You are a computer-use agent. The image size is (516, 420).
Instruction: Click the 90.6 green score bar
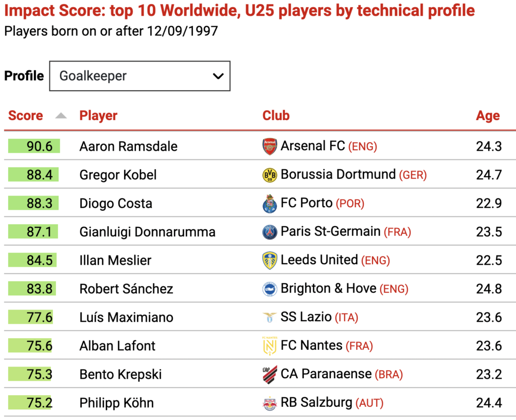pos(34,146)
